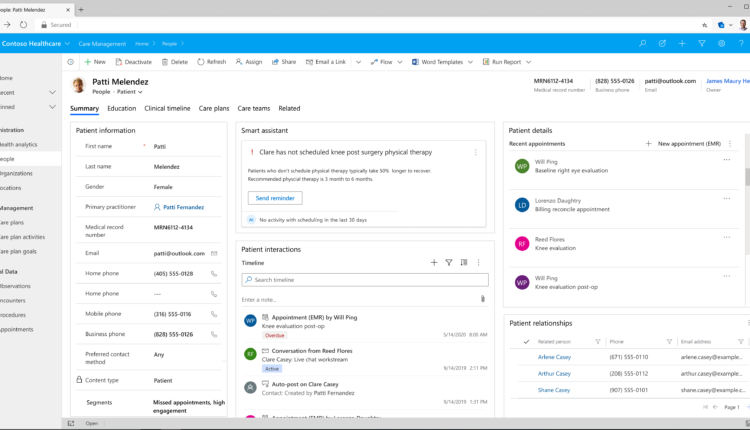Add a new timeline record with plus icon

(x=433, y=262)
